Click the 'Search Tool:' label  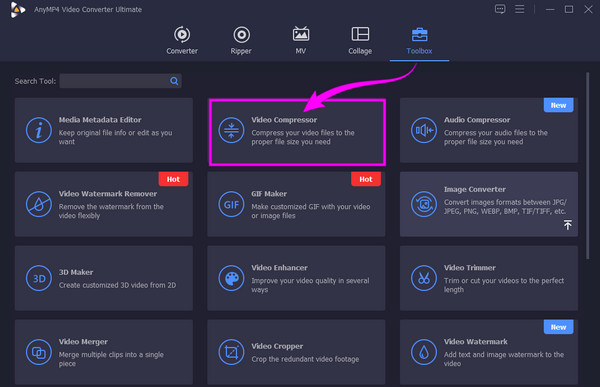35,81
